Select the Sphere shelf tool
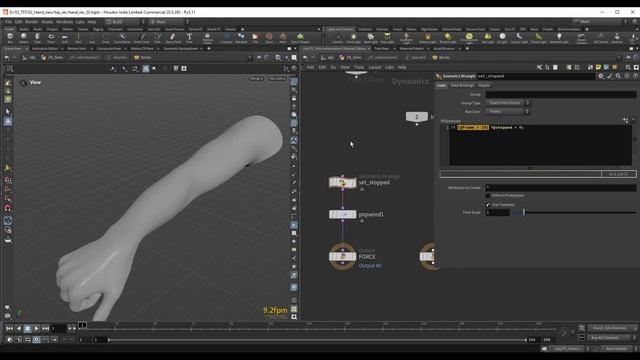The width and height of the screenshot is (640, 360). click(x=24, y=38)
